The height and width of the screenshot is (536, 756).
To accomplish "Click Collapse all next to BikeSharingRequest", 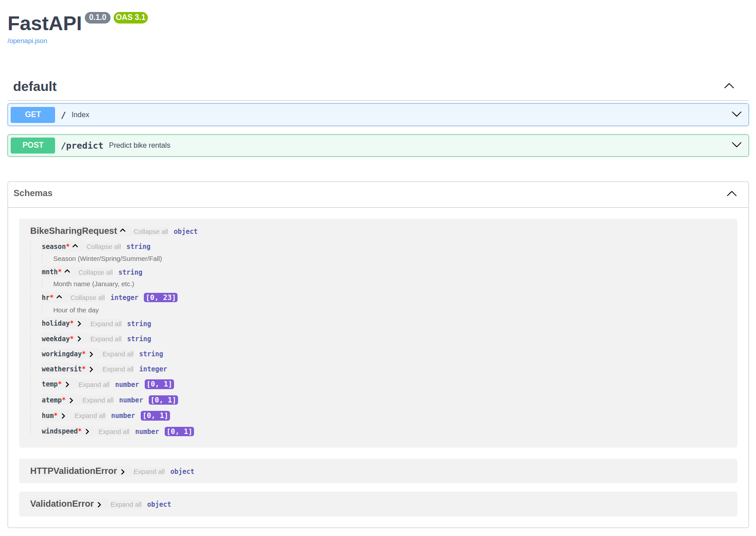I will coord(150,232).
